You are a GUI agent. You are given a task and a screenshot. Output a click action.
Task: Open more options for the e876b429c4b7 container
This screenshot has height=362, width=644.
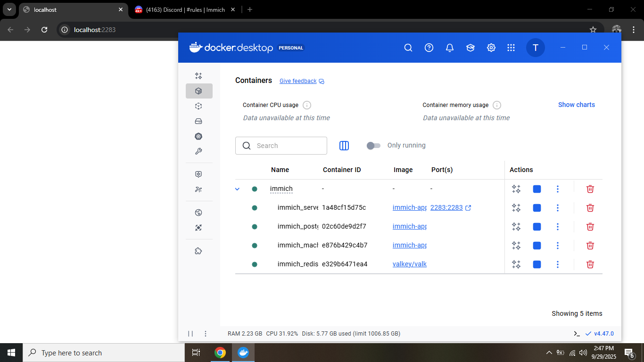pyautogui.click(x=558, y=246)
